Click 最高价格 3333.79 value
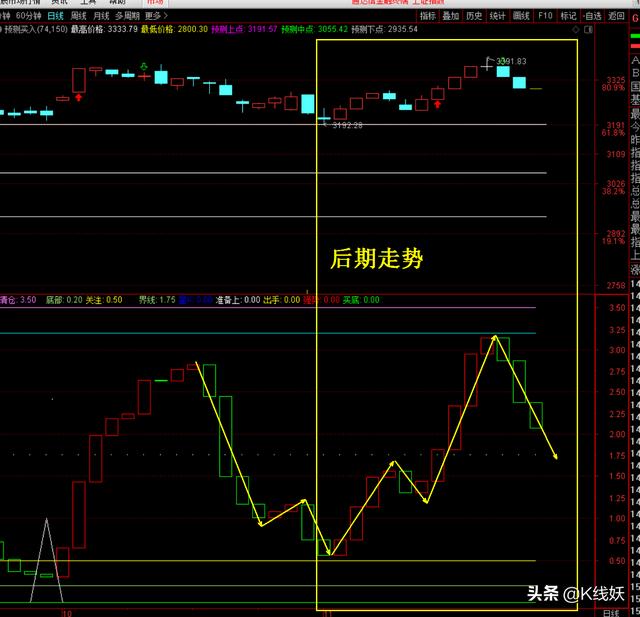 pos(104,29)
